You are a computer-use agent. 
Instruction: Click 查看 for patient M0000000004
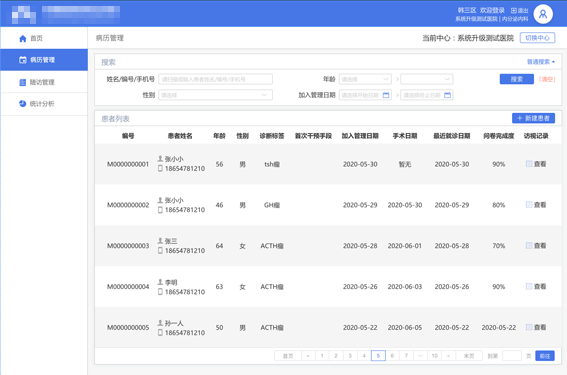(540, 287)
